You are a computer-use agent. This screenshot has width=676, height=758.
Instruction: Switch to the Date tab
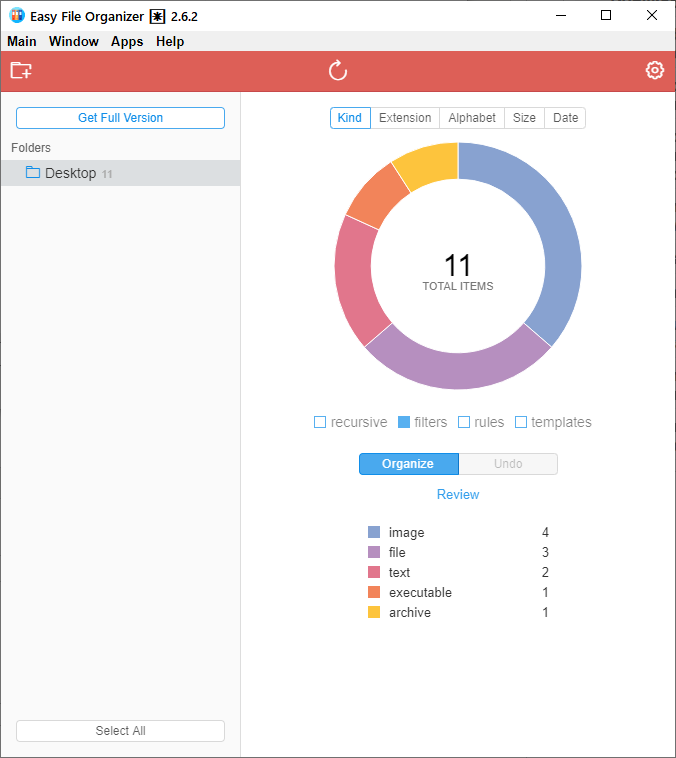tap(565, 118)
